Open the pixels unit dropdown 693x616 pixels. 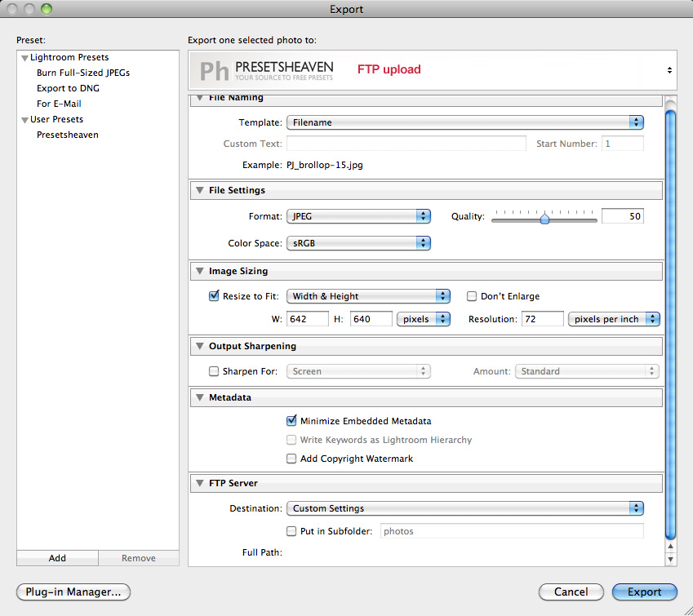coord(424,319)
